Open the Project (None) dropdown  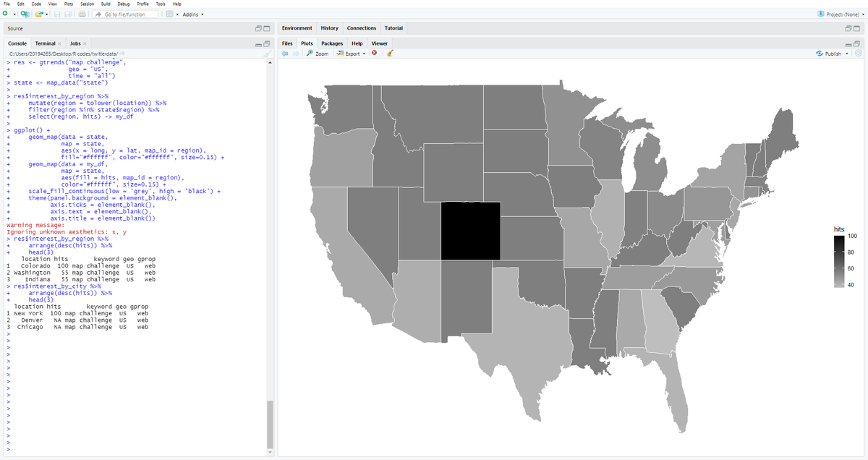coord(841,14)
